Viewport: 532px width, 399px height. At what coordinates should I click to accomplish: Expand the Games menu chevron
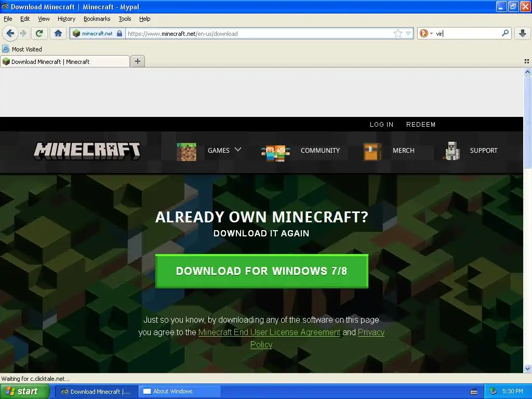[x=238, y=149]
